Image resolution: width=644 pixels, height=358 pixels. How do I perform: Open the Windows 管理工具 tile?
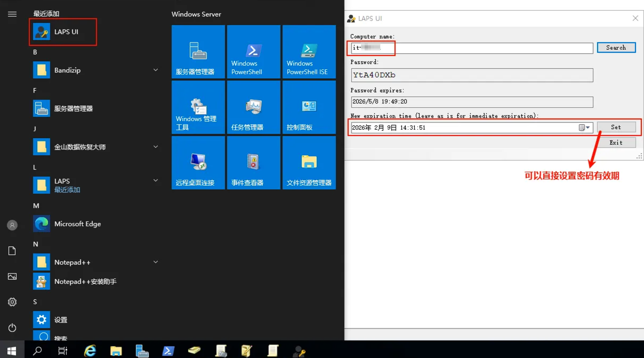[198, 107]
